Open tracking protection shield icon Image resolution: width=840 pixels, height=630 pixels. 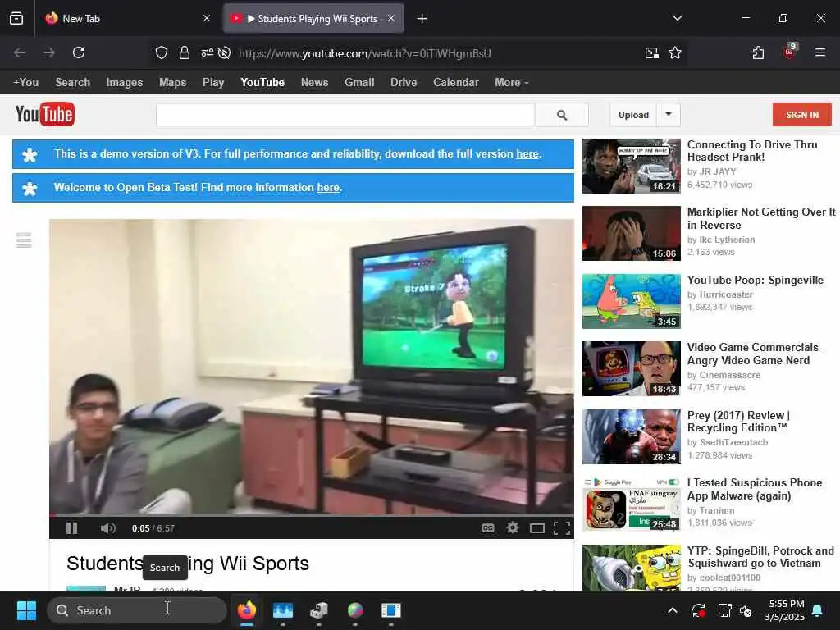coord(162,52)
